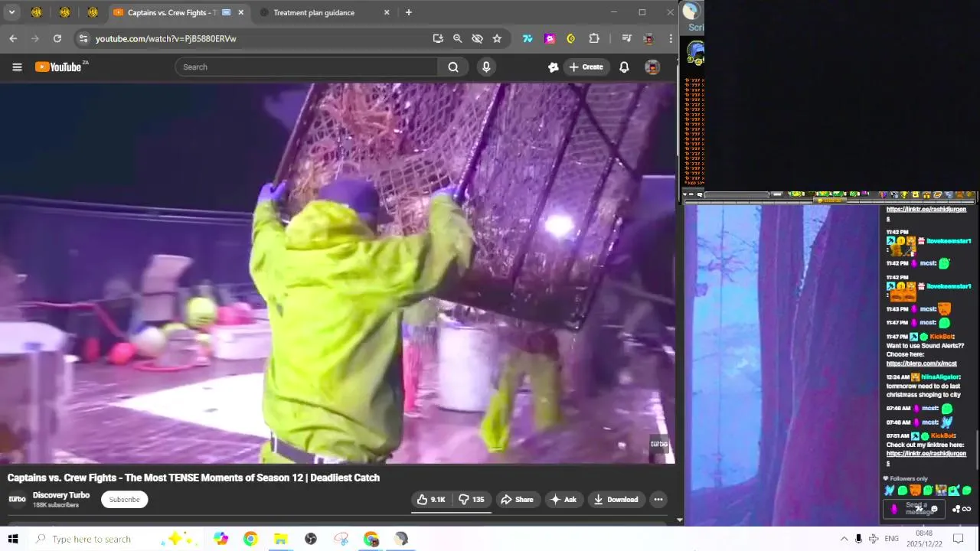
Task: Open the Windows notification center icon
Action: click(958, 539)
